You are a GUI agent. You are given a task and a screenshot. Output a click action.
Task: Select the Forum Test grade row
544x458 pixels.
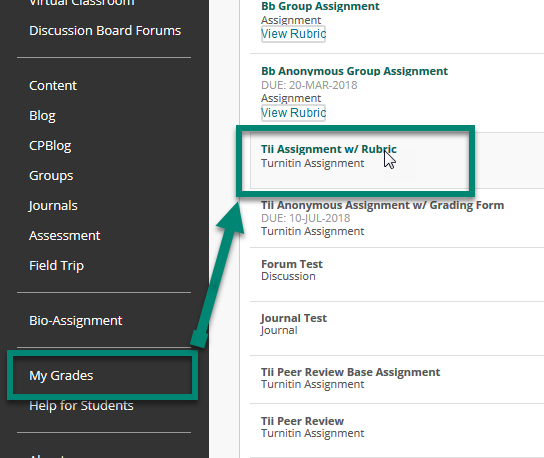(x=397, y=274)
